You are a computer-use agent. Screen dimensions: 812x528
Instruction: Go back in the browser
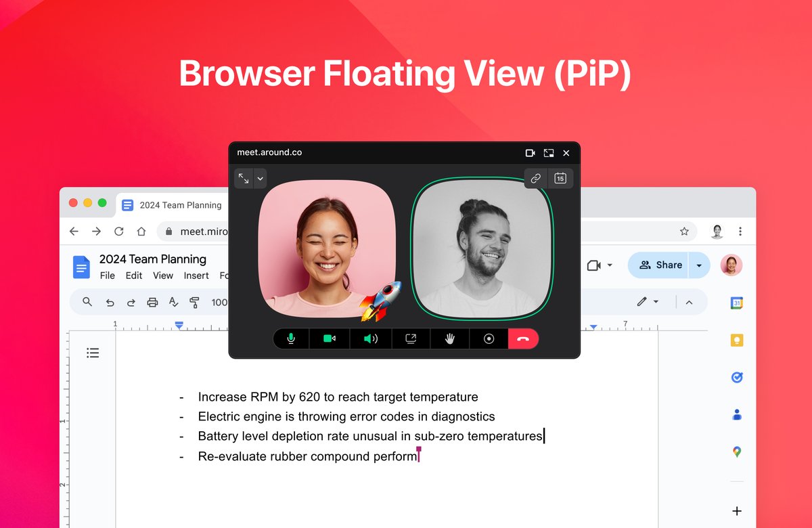pos(74,232)
